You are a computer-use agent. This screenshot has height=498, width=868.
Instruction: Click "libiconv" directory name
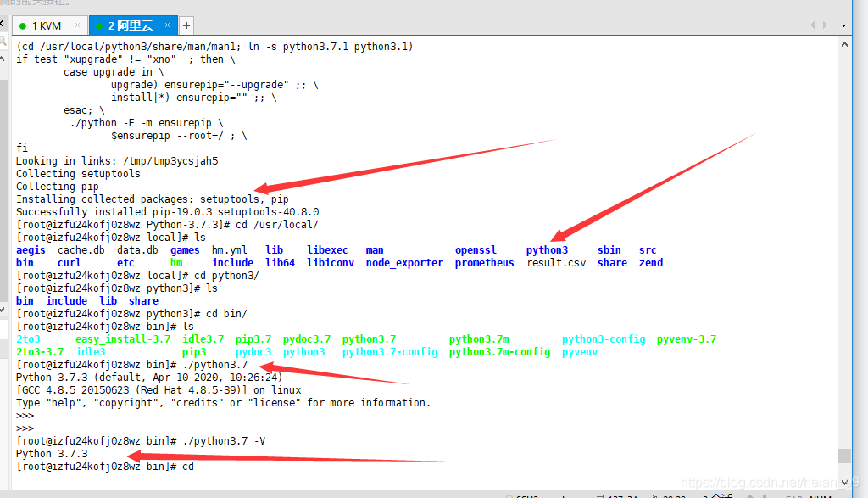[331, 263]
